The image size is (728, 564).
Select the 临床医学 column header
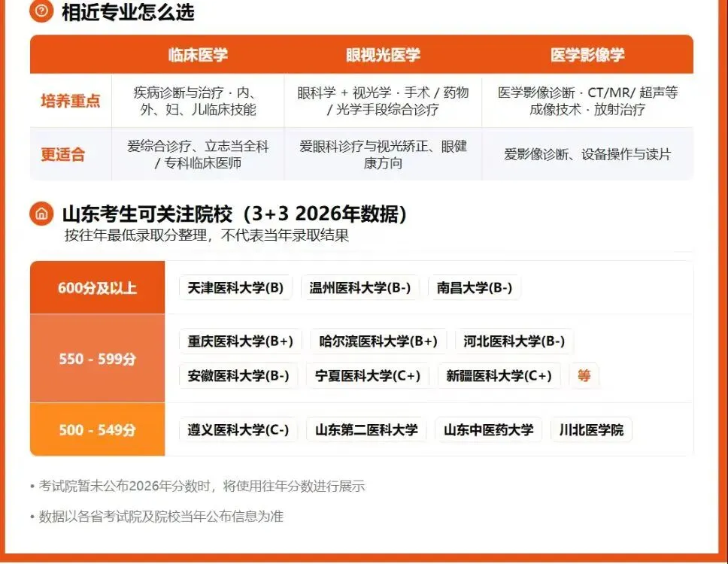pos(198,55)
